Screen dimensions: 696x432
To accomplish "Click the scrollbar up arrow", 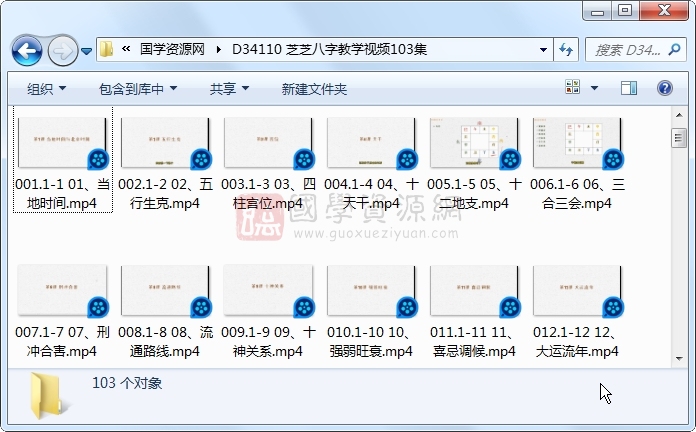I will tap(679, 115).
